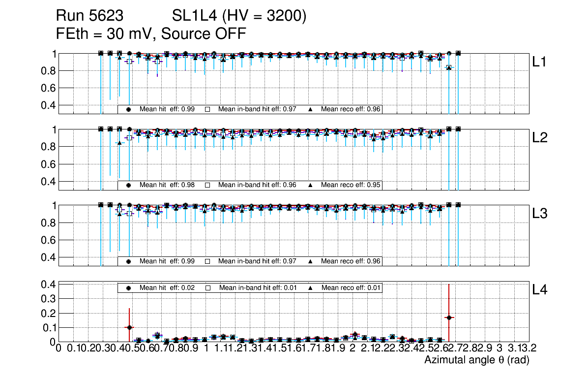Click the L1 panel label

[x=540, y=62]
